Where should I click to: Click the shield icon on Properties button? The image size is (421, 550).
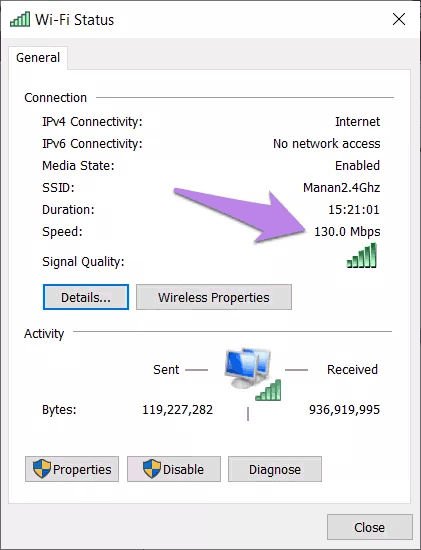tap(42, 469)
